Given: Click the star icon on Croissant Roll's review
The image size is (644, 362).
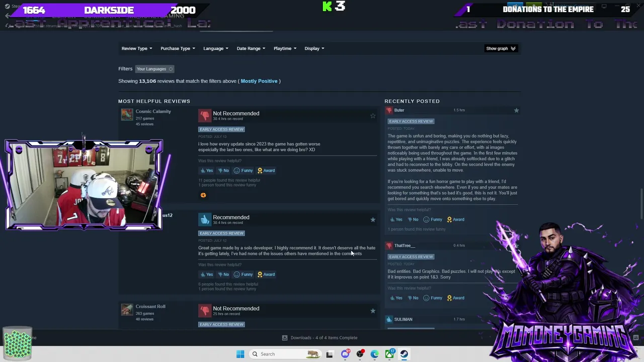Looking at the screenshot, I should click(x=373, y=311).
